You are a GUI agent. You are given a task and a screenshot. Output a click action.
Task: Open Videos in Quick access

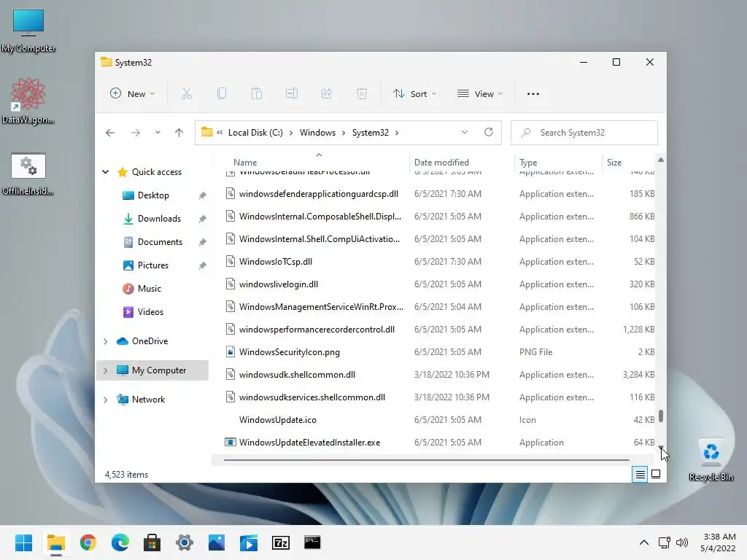click(150, 312)
